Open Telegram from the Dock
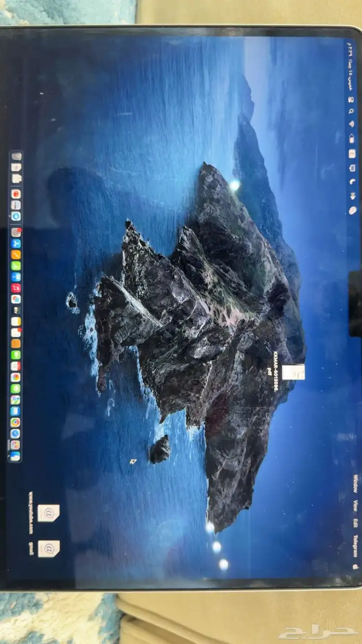362x644 pixels. [16, 217]
